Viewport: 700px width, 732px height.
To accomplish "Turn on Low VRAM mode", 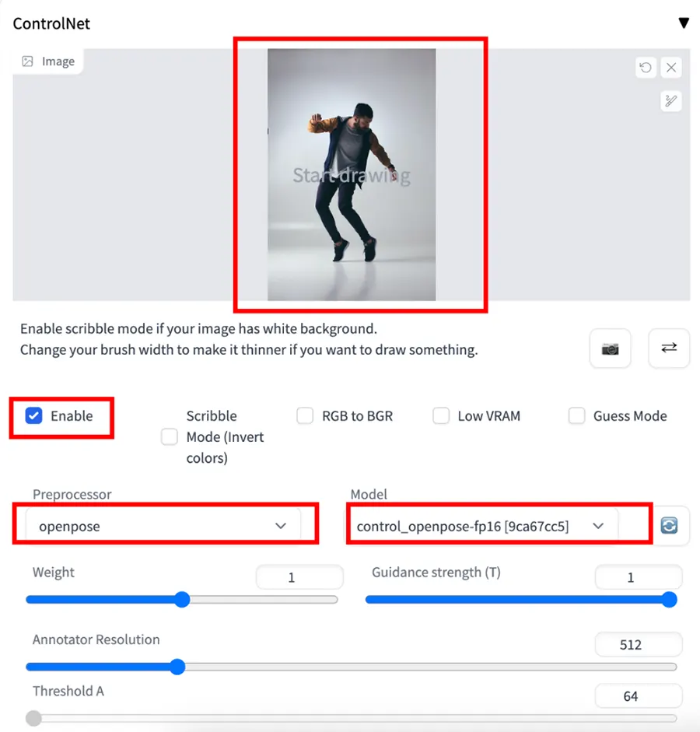I will tap(441, 416).
